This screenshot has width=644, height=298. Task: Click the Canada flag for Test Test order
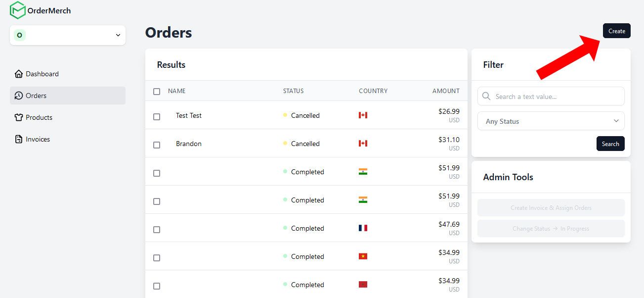click(363, 115)
